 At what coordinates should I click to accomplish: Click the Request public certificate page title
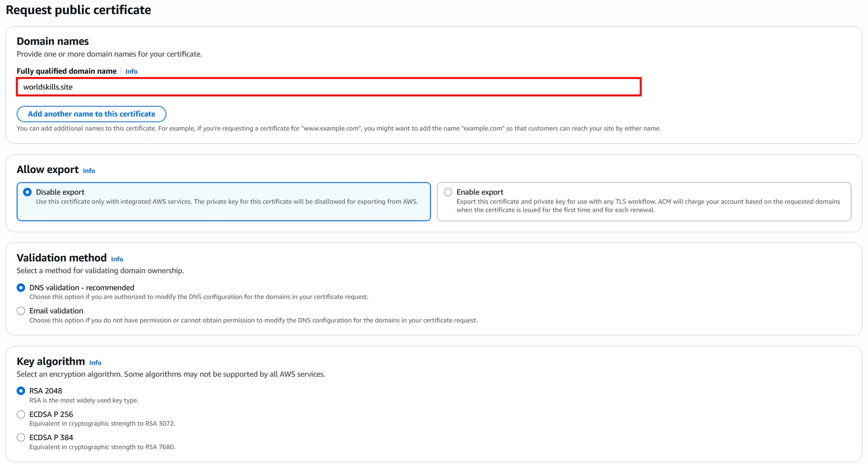point(78,10)
